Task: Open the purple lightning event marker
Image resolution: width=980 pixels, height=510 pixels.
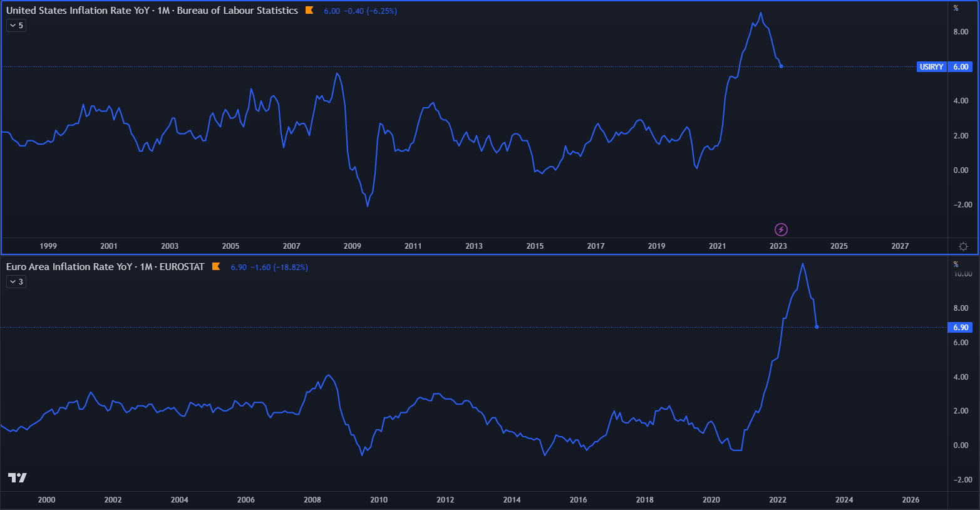Action: click(781, 229)
